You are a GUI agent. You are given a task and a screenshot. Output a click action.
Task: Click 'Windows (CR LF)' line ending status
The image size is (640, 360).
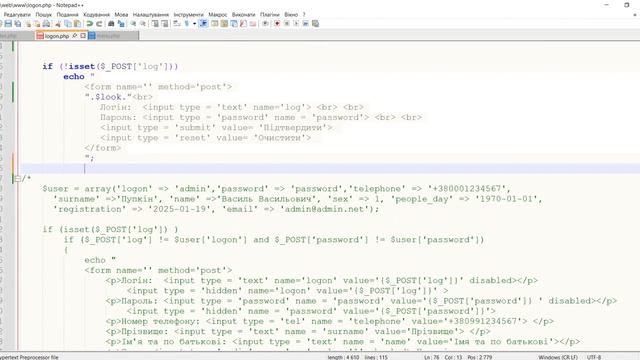click(558, 357)
